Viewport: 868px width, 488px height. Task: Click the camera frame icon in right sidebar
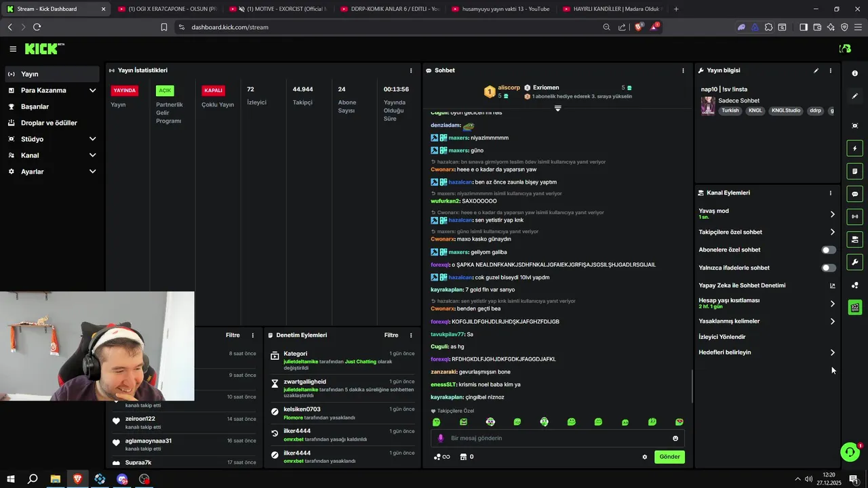pos(854,126)
